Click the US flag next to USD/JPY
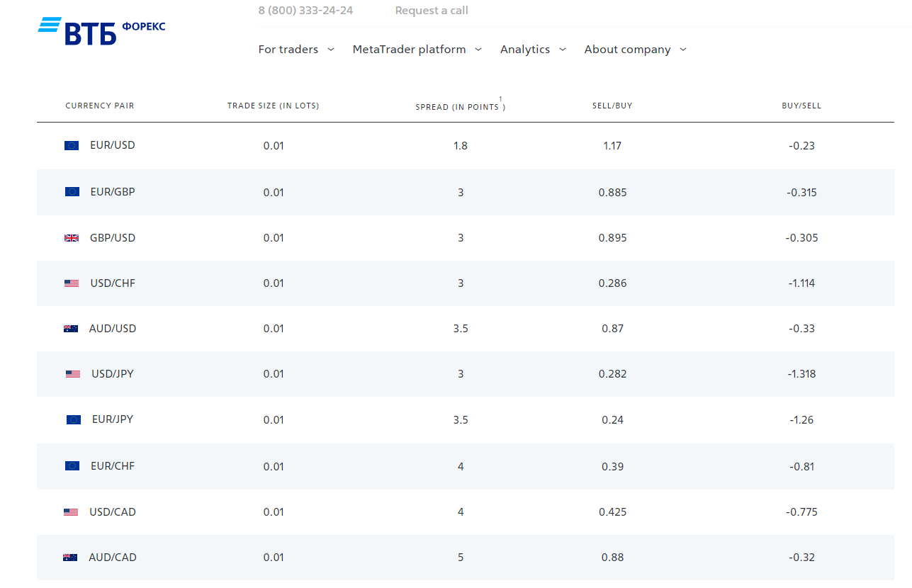The width and height of the screenshot is (912, 588). 73,374
